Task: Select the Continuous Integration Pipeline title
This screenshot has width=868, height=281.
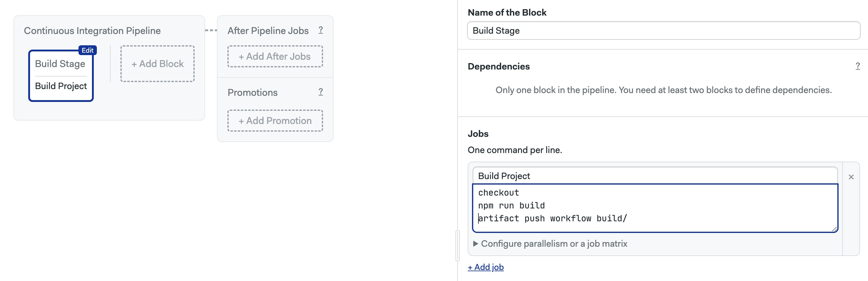Action: [x=92, y=31]
